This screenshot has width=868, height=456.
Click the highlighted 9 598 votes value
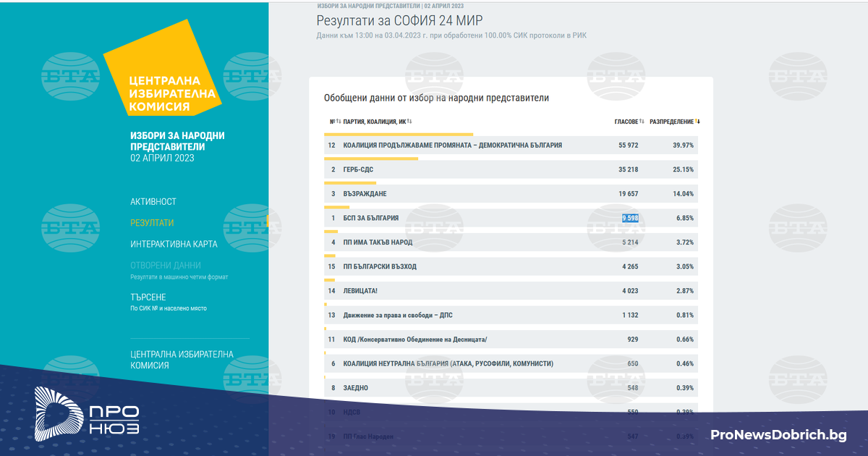coord(629,218)
